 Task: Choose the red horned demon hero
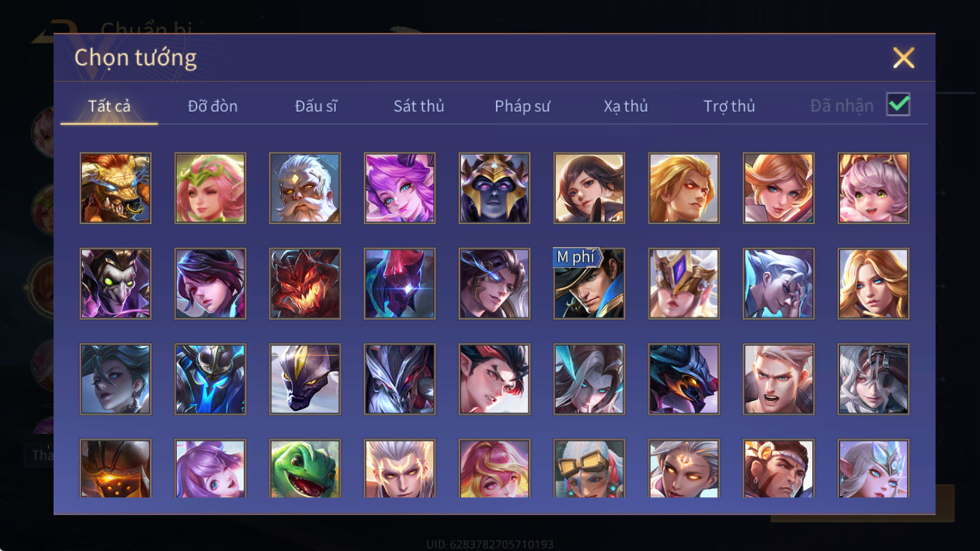point(305,283)
